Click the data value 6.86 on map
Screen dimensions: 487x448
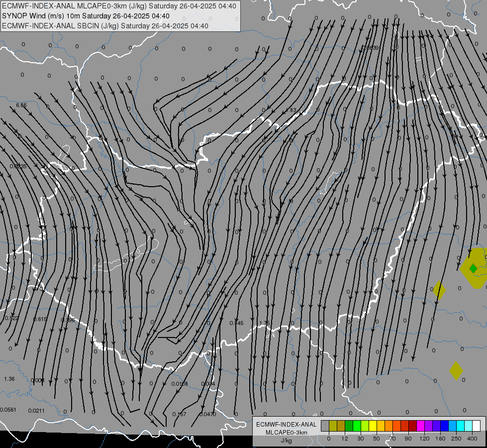click(x=21, y=105)
